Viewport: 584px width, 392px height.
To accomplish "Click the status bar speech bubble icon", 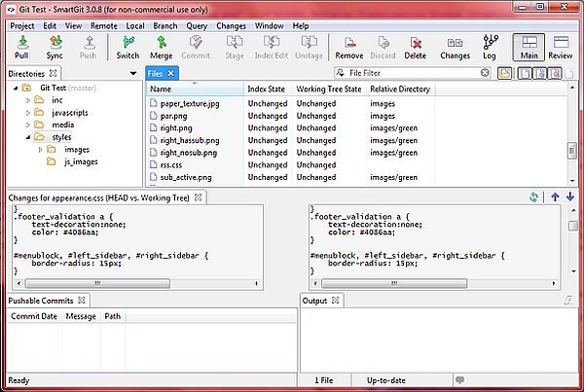I will coord(460,380).
